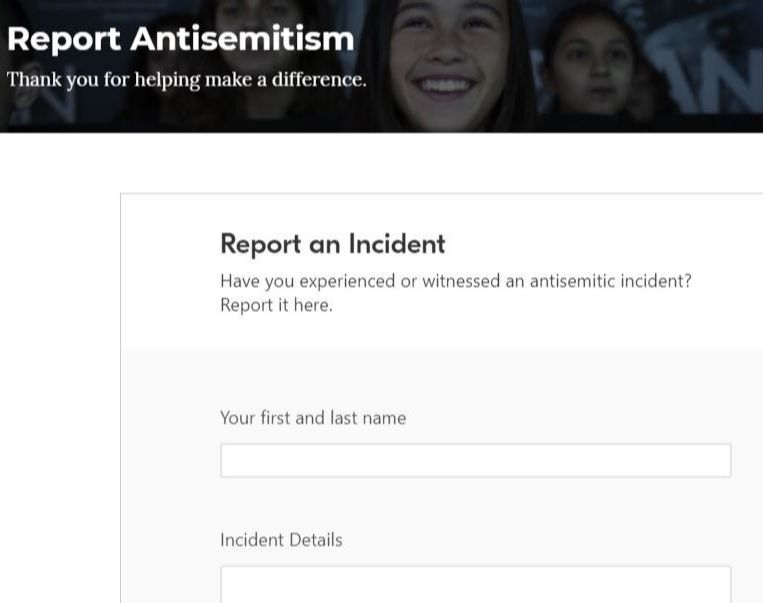Image resolution: width=763 pixels, height=603 pixels.
Task: Click the 'Incident Details' field label
Action: (x=281, y=540)
